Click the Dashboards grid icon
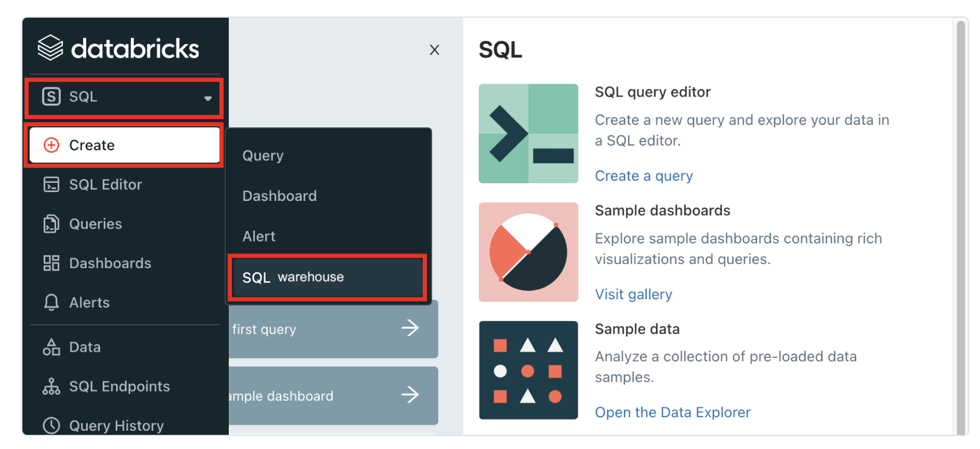This screenshot has height=449, width=980. click(x=51, y=263)
